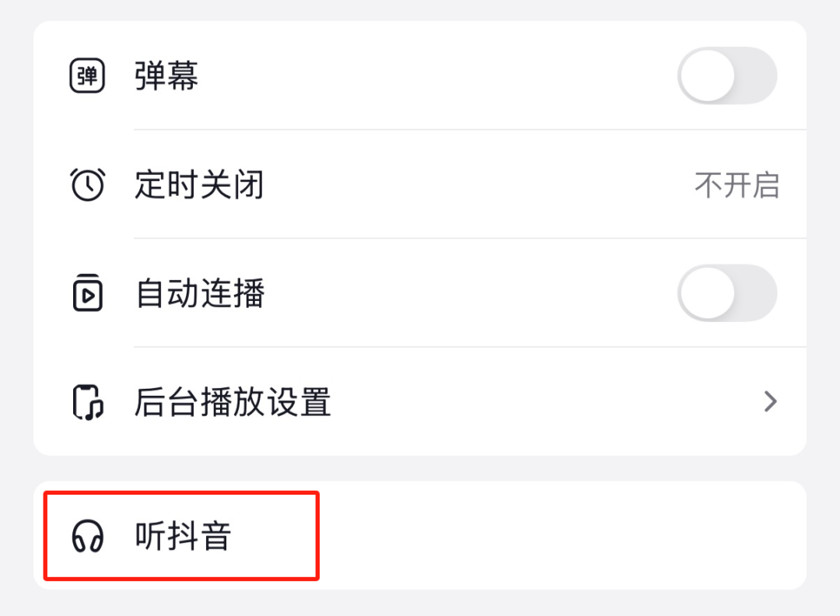Screen dimensions: 840x616
Task: Select the 弹幕 text label
Action: tap(166, 76)
